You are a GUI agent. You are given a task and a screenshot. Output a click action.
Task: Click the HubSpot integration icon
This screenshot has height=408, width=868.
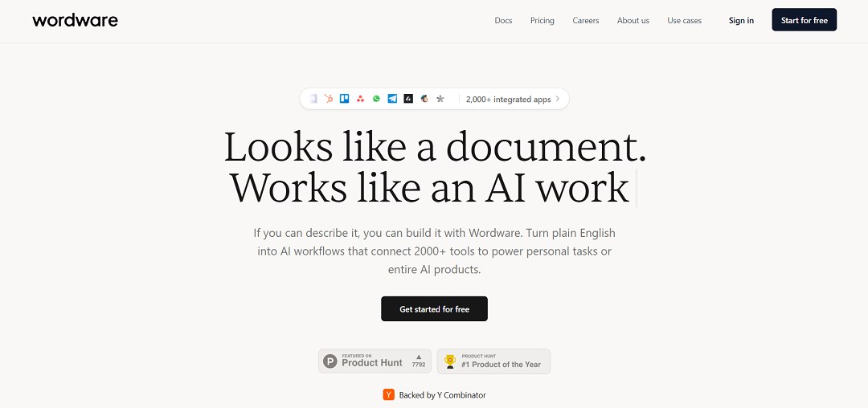click(x=328, y=99)
